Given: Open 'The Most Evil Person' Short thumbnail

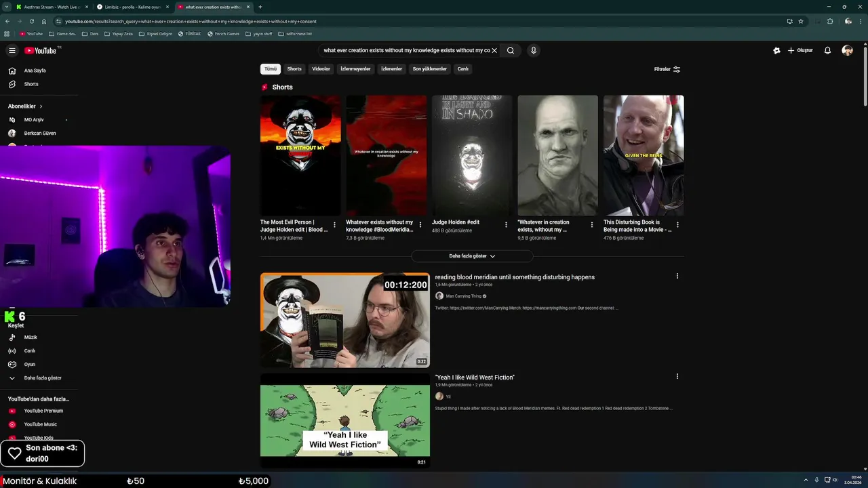Looking at the screenshot, I should [300, 155].
